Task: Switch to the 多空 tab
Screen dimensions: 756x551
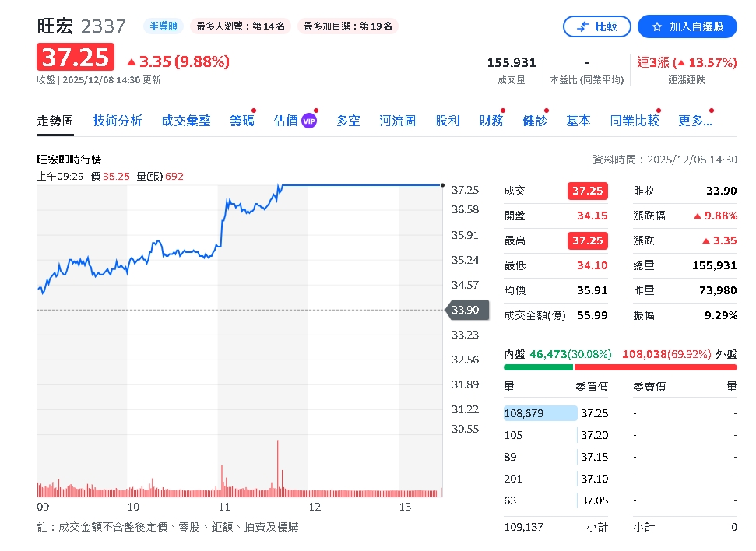Action: pyautogui.click(x=348, y=121)
